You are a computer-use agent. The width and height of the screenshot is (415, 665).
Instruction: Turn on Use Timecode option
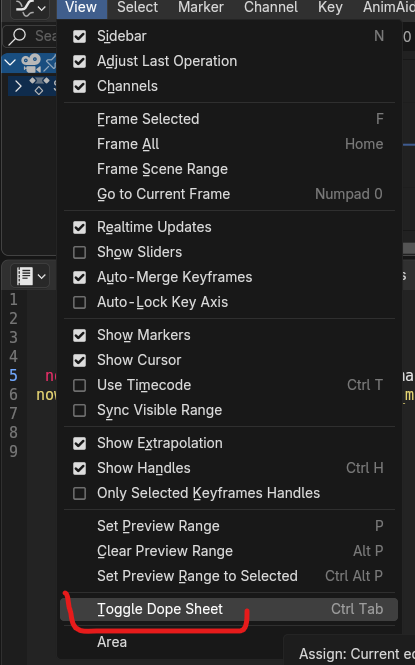click(79, 386)
